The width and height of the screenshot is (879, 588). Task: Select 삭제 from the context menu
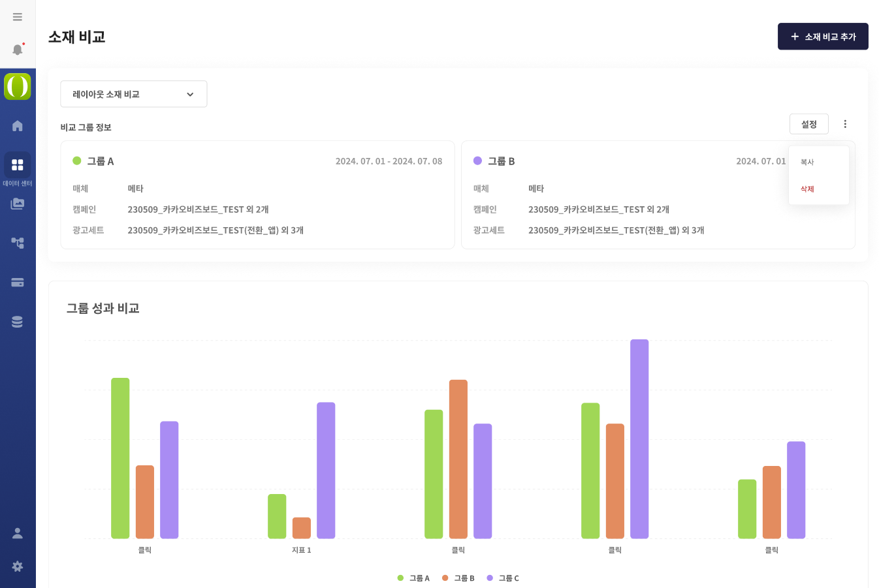(808, 189)
